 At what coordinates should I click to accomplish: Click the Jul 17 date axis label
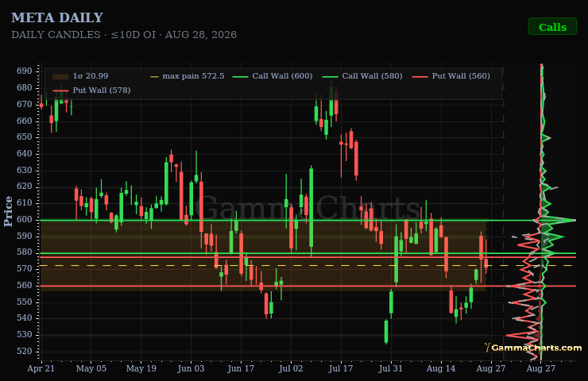tap(341, 368)
